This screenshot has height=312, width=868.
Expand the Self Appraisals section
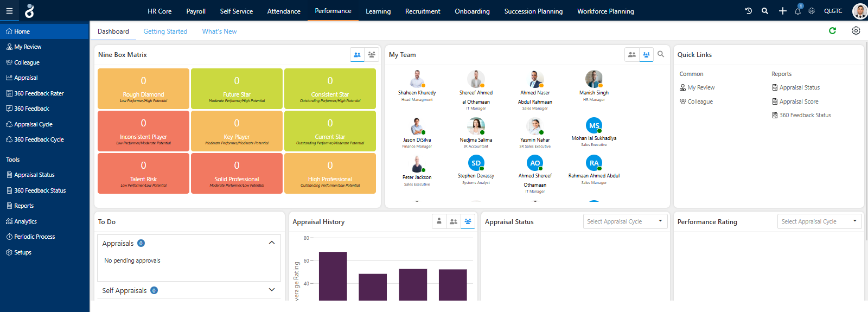[x=272, y=290]
